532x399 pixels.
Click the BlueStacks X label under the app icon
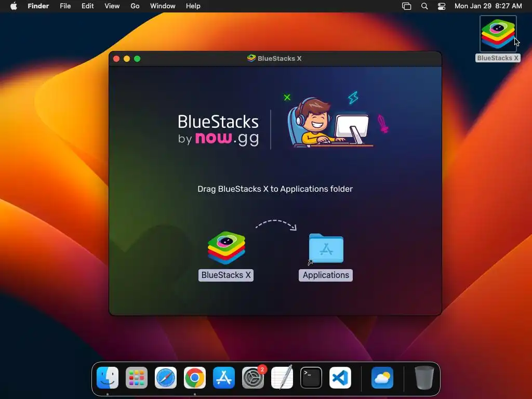pyautogui.click(x=226, y=275)
